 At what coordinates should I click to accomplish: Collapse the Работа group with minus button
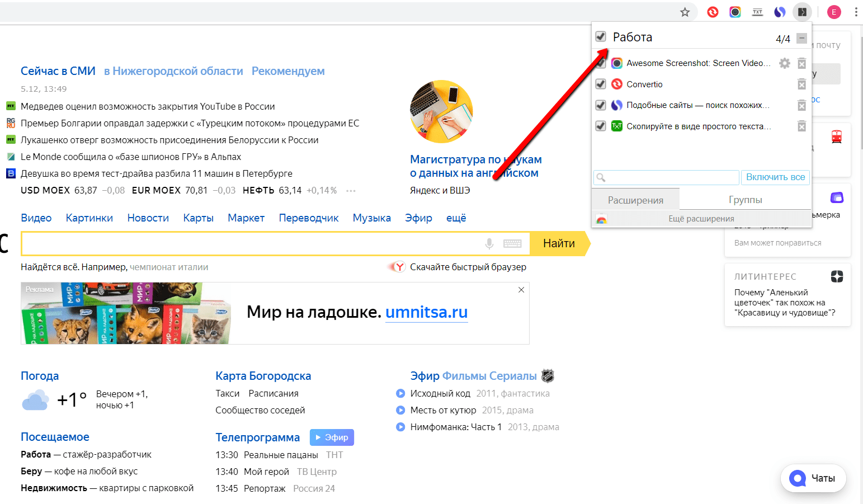[801, 38]
